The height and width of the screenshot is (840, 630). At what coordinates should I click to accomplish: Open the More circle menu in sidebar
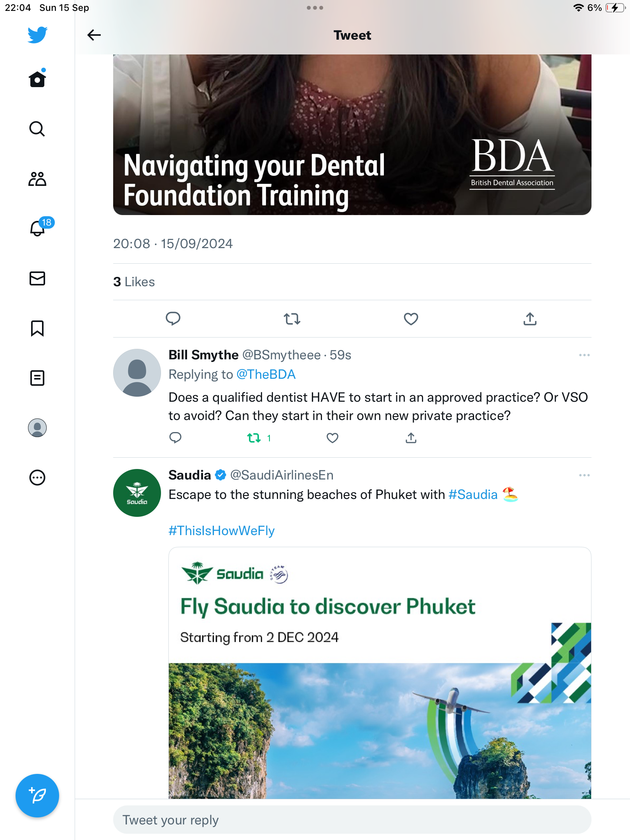pyautogui.click(x=37, y=478)
